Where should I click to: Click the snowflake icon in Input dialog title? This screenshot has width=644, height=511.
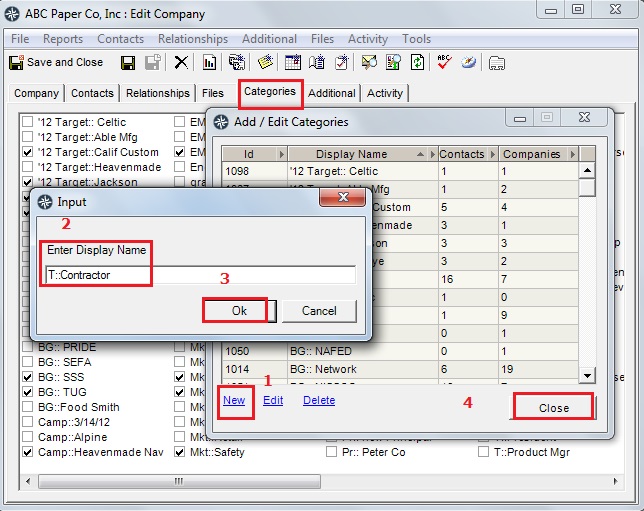click(45, 202)
